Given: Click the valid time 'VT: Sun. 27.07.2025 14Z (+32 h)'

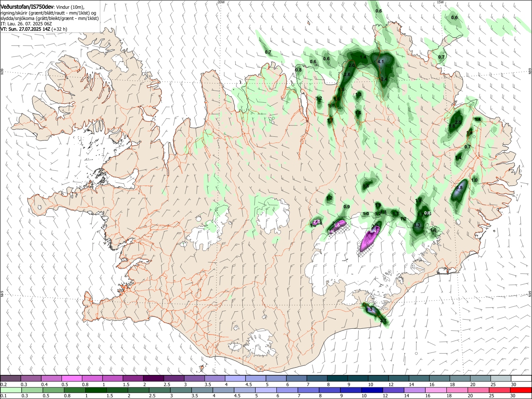Looking at the screenshot, I should (34, 29).
